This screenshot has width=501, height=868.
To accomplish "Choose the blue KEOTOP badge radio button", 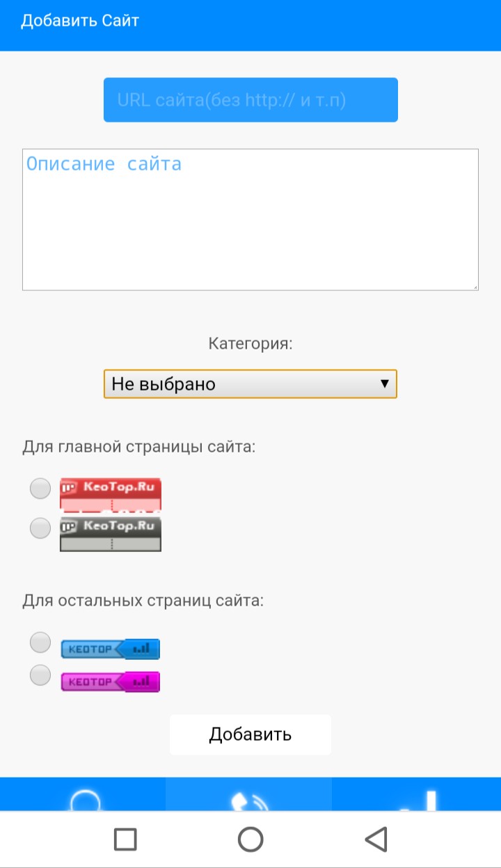I will pos(40,642).
